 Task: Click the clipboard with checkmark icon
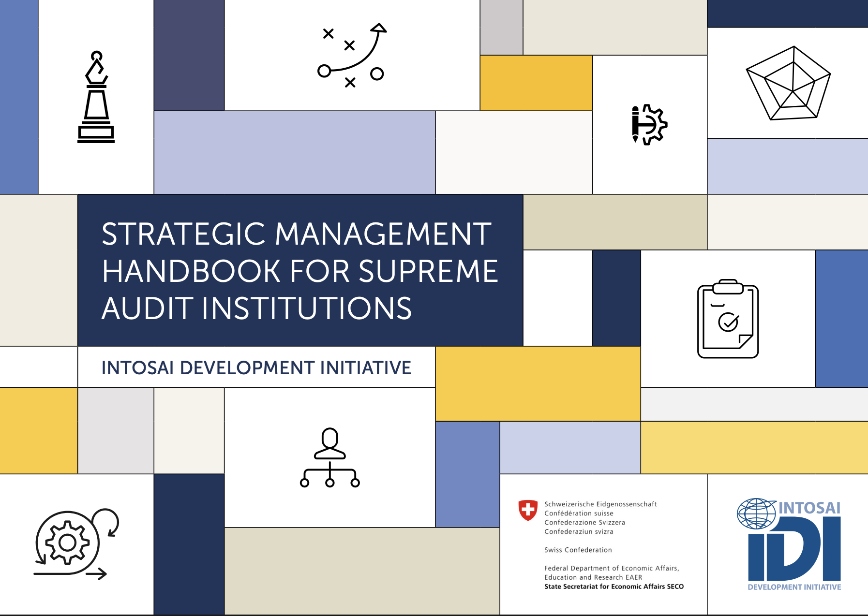[x=728, y=319]
